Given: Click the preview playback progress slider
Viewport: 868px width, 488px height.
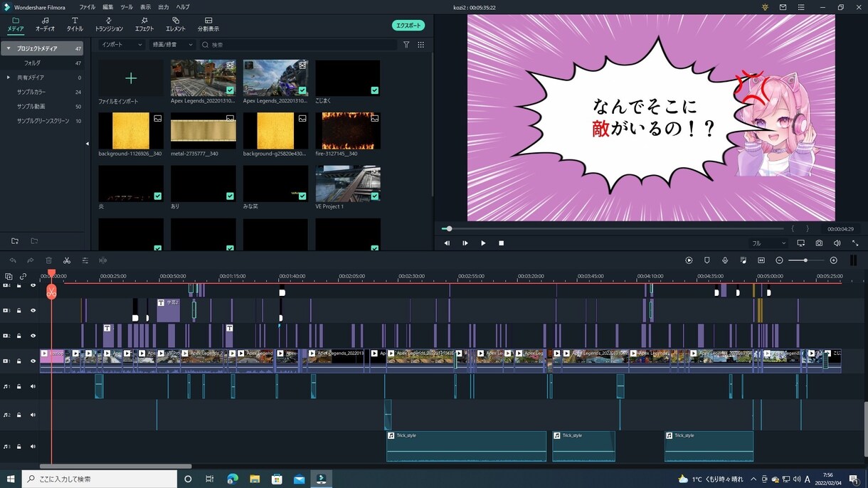Looking at the screenshot, I should (x=612, y=229).
